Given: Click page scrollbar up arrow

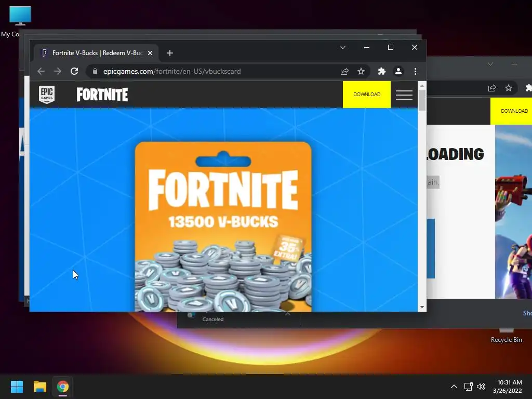Looking at the screenshot, I should point(422,86).
